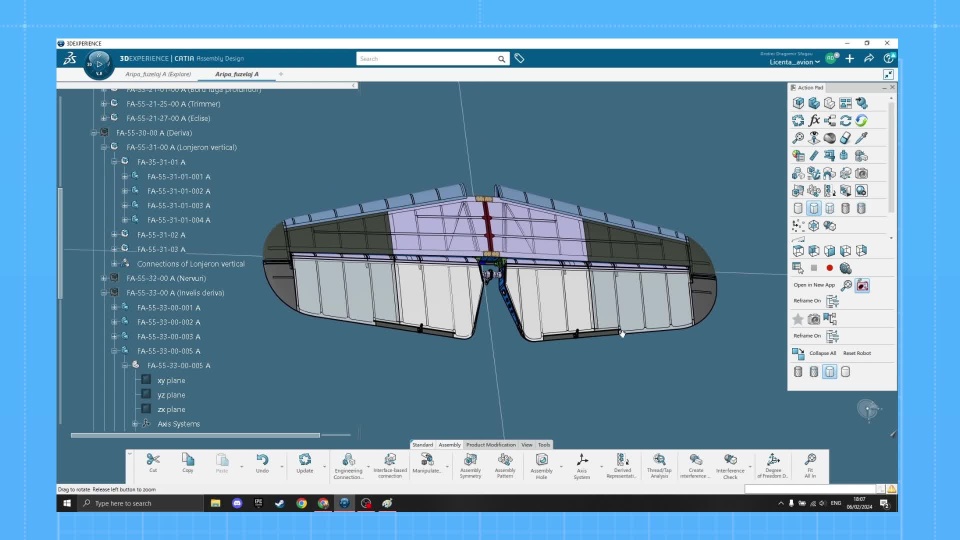Image resolution: width=960 pixels, height=540 pixels.
Task: Open the View toolbar tab
Action: [527, 445]
